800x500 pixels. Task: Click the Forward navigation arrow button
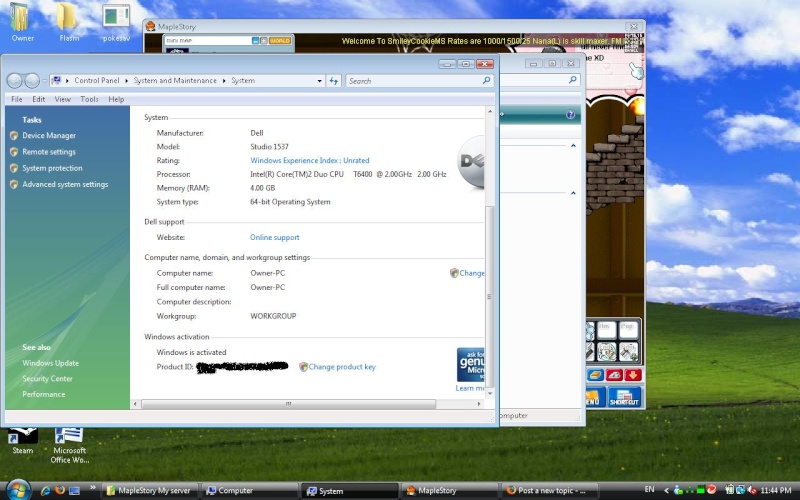pos(32,81)
